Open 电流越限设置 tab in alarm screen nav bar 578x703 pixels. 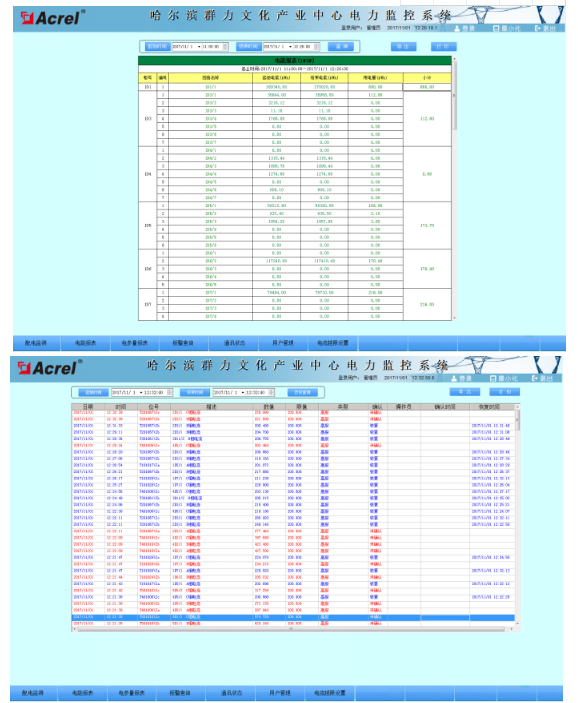tap(330, 693)
